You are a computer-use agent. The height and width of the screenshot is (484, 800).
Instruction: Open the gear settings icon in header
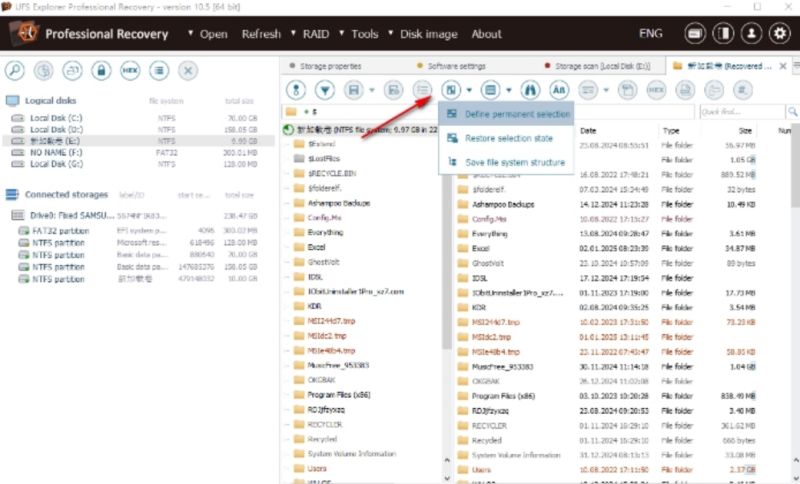point(780,34)
